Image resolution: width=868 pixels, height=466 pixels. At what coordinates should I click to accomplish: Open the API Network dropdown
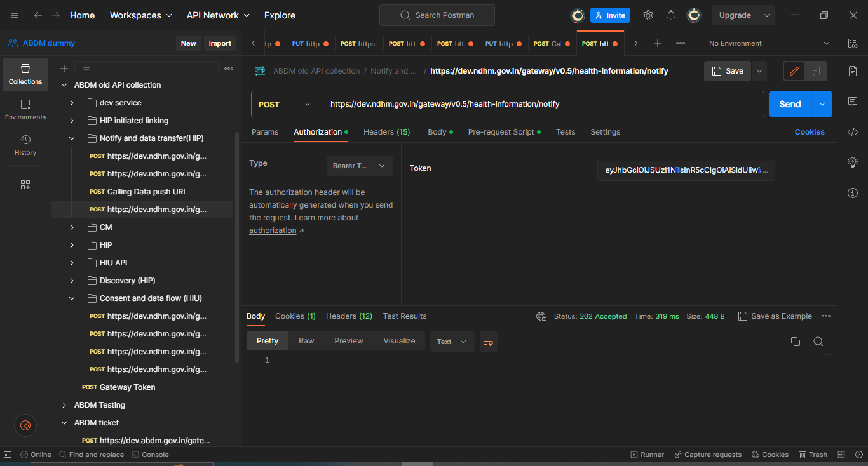pyautogui.click(x=218, y=15)
